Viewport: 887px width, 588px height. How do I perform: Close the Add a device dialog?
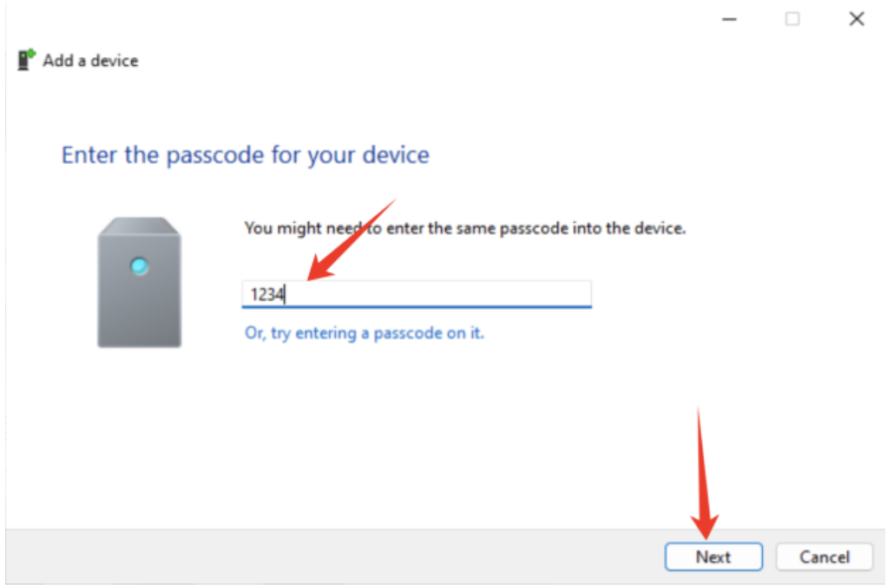coord(857,19)
